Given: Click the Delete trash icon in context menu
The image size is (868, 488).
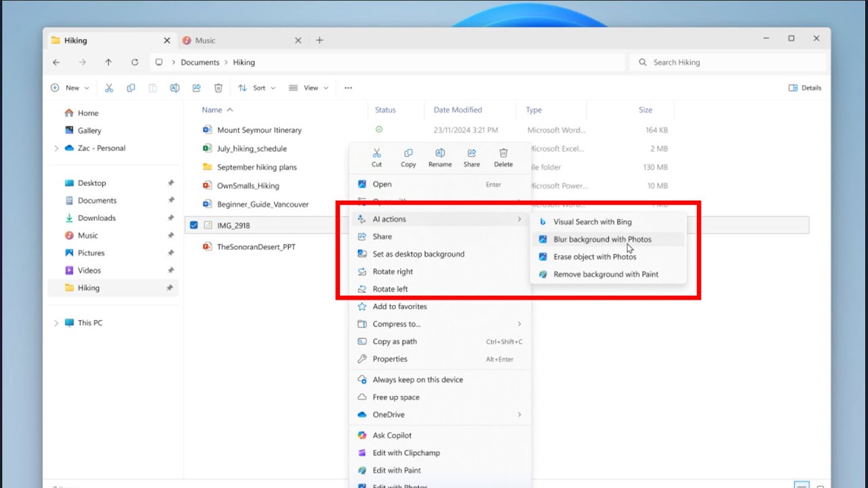Looking at the screenshot, I should coord(503,153).
